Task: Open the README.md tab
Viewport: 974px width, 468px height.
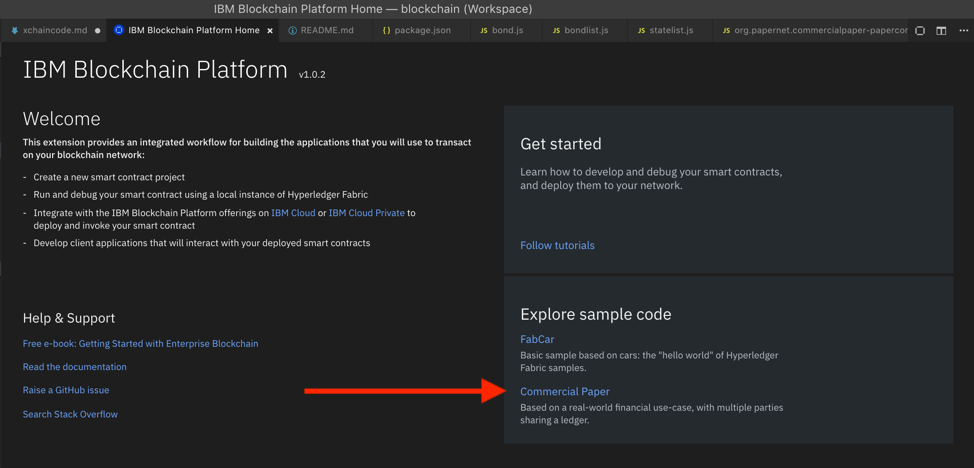Action: 327,30
